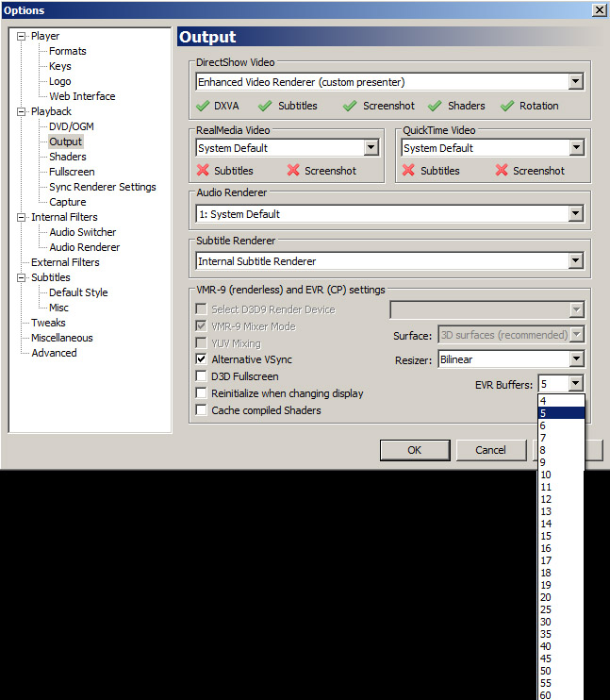The height and width of the screenshot is (700, 610).
Task: Open the QuickTime Video dropdown
Action: pos(576,148)
